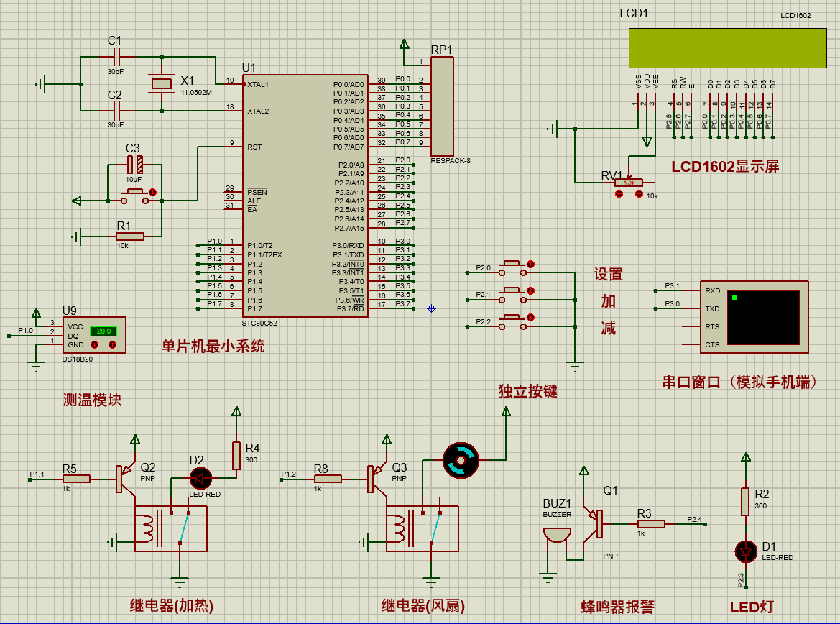Increase RV1 potentiometer with right arrow
Image resolution: width=840 pixels, height=624 pixels.
[x=639, y=193]
